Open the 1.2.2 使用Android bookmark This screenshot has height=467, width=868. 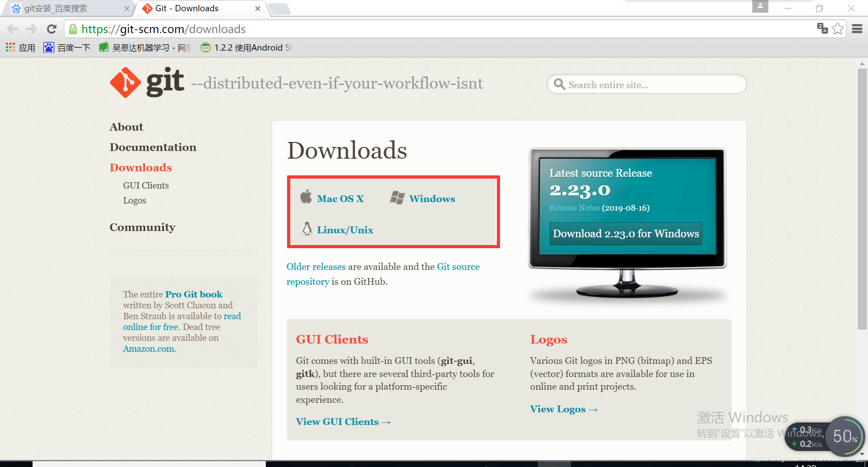247,47
